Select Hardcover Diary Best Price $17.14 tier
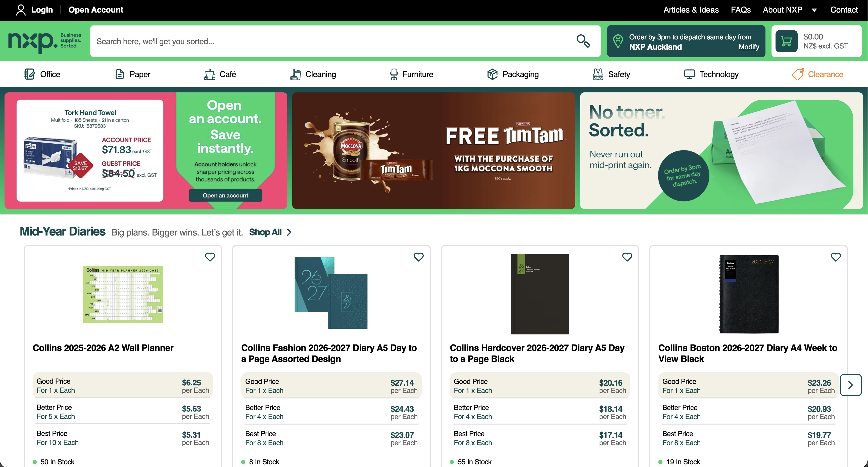This screenshot has height=467, width=868. coord(540,438)
